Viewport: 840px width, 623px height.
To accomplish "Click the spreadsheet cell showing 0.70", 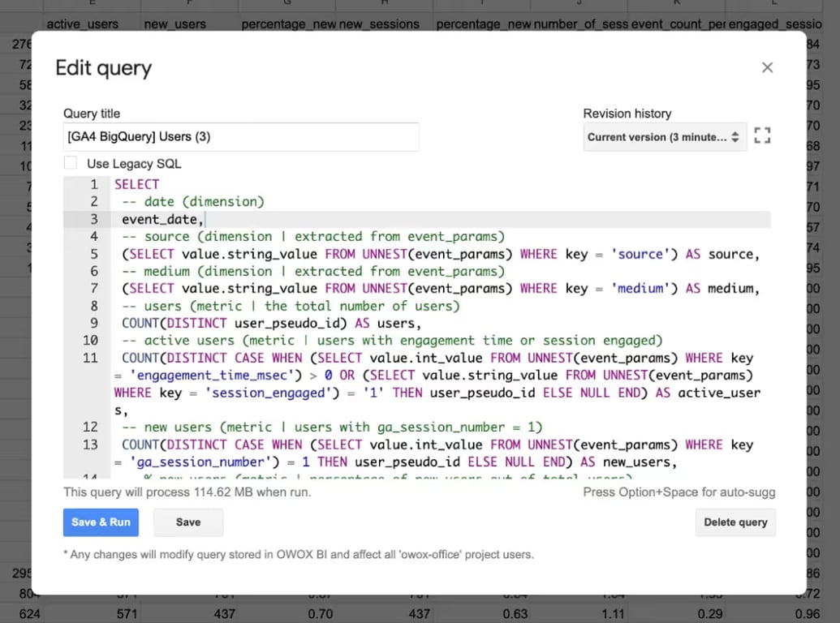I will pos(321,614).
